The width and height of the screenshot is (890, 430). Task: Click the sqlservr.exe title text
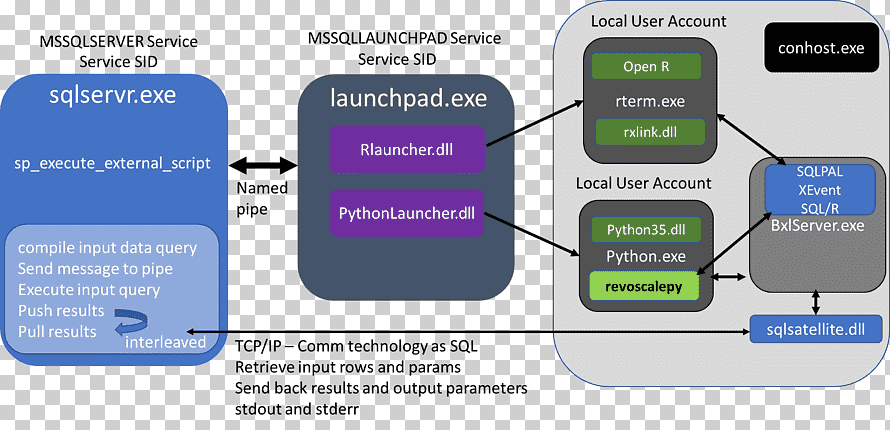click(113, 96)
